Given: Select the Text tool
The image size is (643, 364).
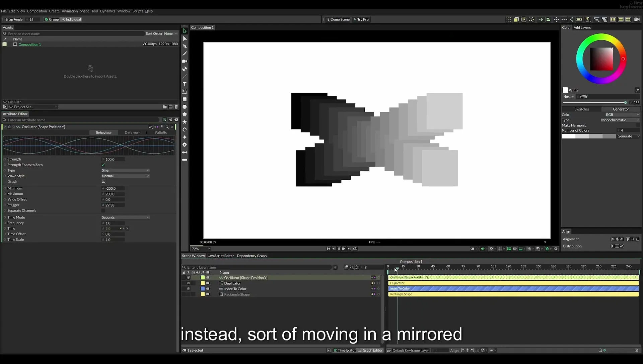Looking at the screenshot, I should click(x=185, y=84).
